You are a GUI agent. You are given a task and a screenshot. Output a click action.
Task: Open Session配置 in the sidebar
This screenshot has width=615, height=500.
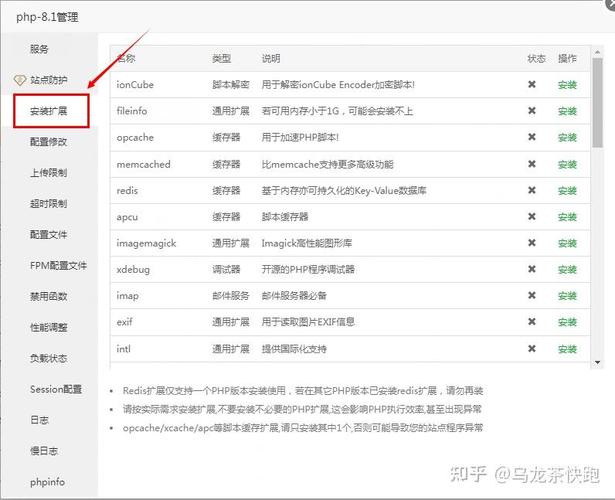(56, 389)
